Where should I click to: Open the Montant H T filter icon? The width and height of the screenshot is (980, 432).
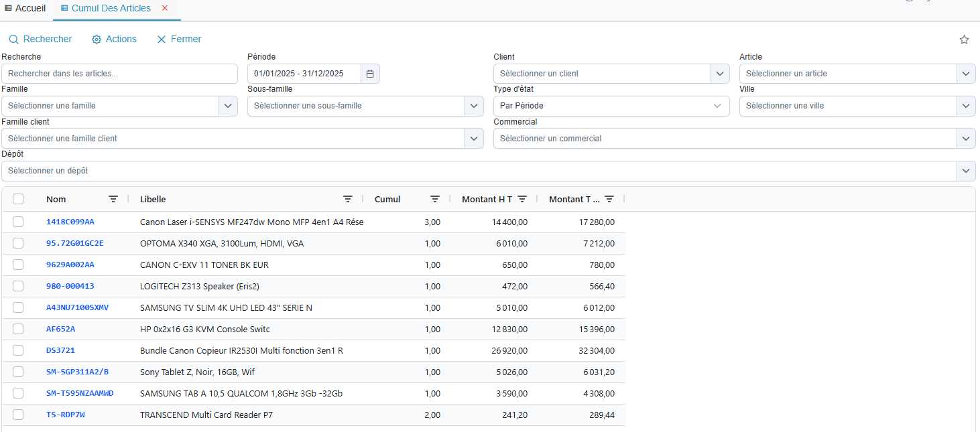tap(522, 199)
